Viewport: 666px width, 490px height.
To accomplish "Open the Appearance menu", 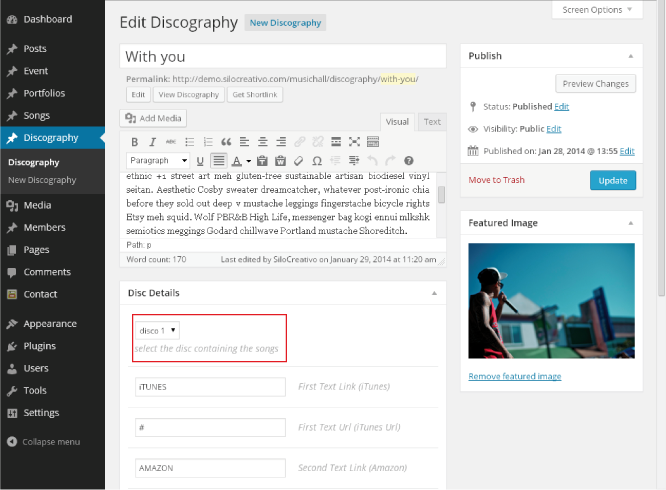I will click(x=52, y=324).
